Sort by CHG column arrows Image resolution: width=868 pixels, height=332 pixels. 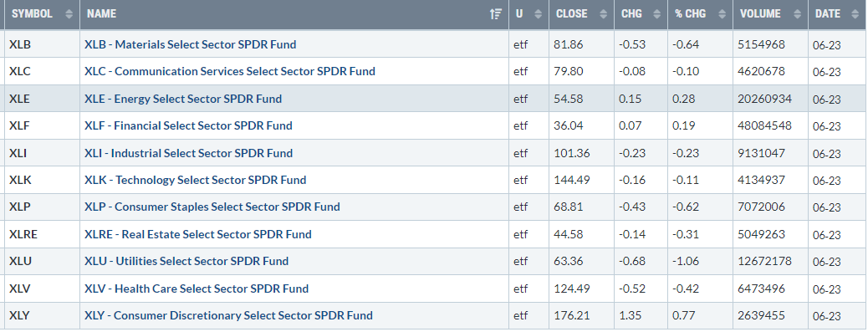pyautogui.click(x=657, y=14)
